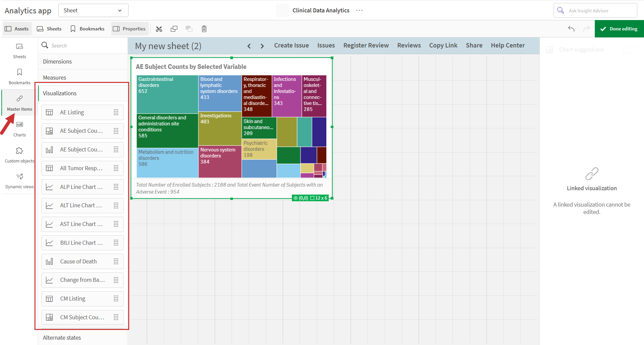Screen dimensions: 644x345
Task: Select the BILI Line Chart master item
Action: (x=83, y=243)
